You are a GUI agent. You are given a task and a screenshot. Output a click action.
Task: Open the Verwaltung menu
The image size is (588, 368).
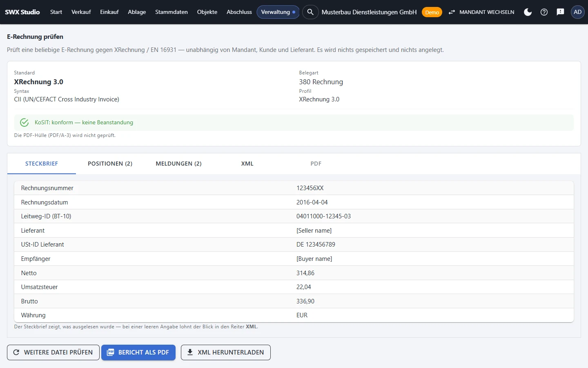click(278, 12)
